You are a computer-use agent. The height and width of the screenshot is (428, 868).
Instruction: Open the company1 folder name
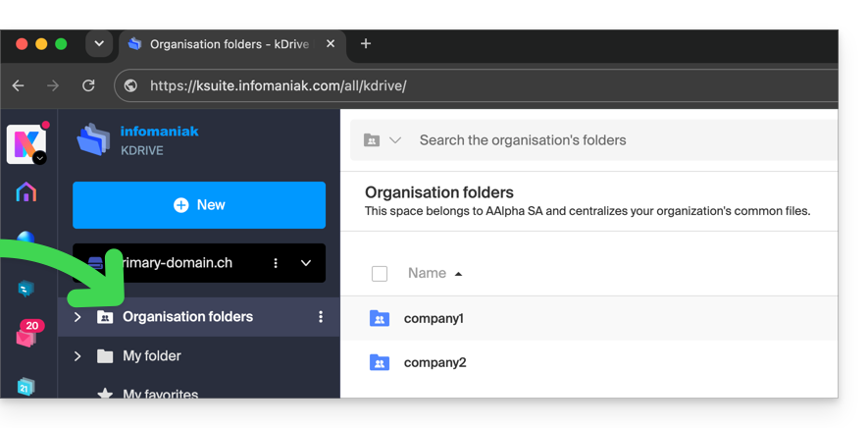tap(434, 319)
